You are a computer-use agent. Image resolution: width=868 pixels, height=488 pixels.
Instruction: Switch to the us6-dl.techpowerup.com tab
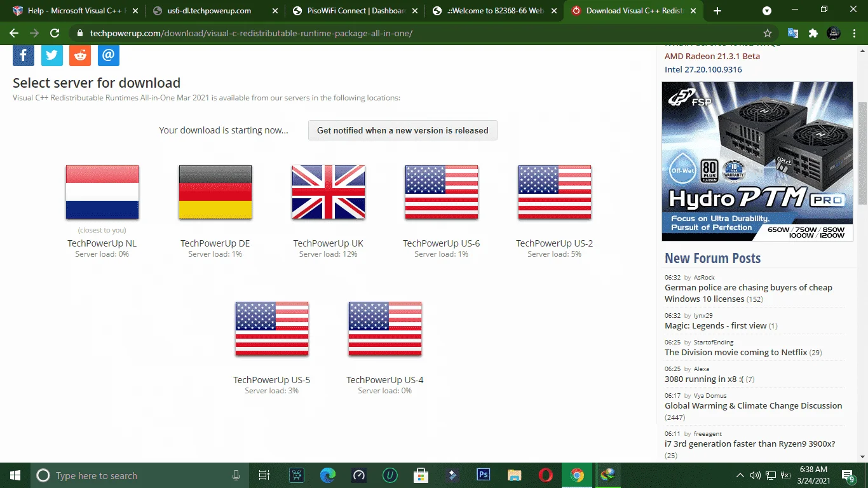(215, 11)
